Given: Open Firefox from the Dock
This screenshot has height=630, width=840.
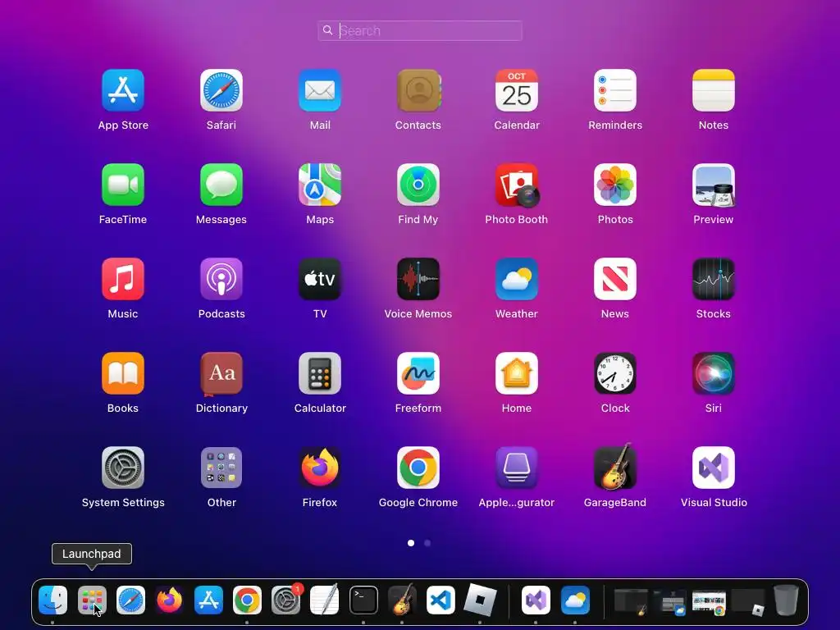Looking at the screenshot, I should 169,600.
